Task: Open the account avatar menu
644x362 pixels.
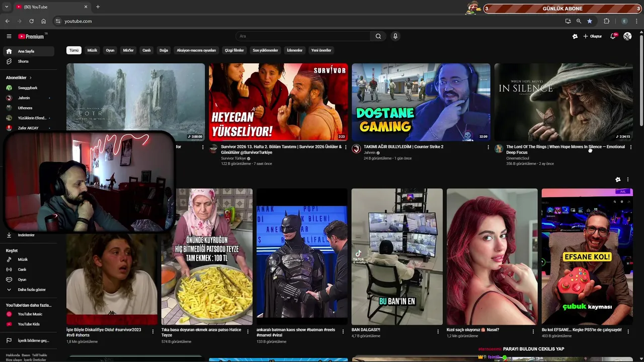Action: pyautogui.click(x=627, y=36)
